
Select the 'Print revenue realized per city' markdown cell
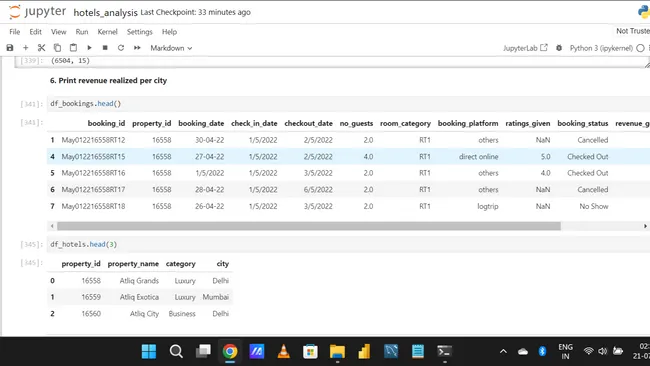click(109, 80)
